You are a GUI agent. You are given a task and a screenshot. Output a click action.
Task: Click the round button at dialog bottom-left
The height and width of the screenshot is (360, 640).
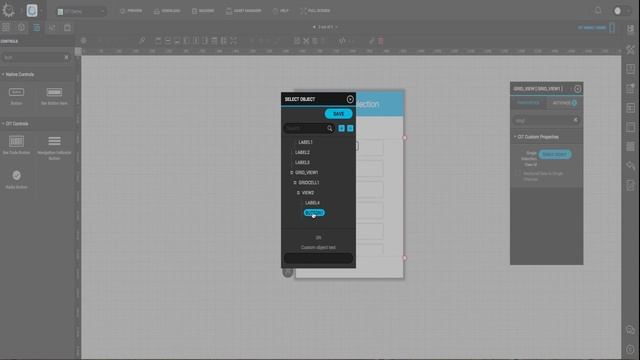288,272
